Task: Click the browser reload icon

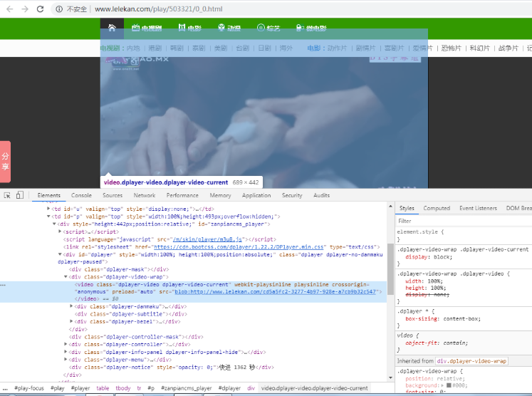Action: (40, 9)
